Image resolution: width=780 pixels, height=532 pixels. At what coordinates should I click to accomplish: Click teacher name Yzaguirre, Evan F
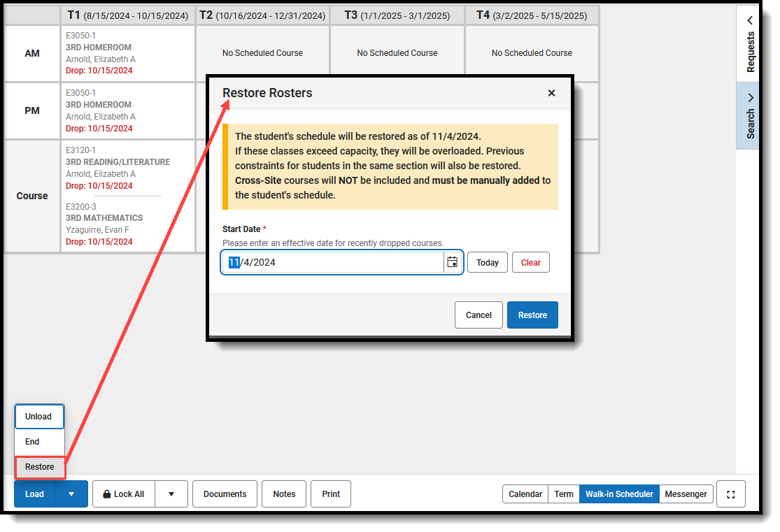(x=97, y=230)
